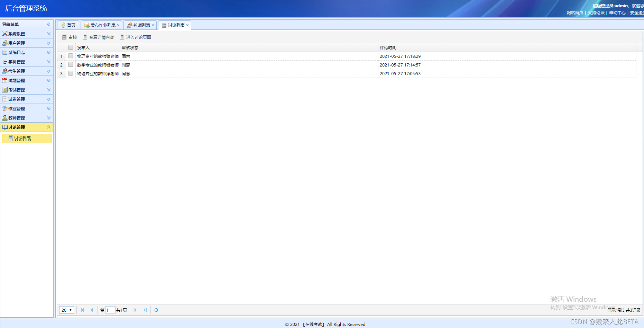
Task: Switch to the 教师列表 tab
Action: 140,25
